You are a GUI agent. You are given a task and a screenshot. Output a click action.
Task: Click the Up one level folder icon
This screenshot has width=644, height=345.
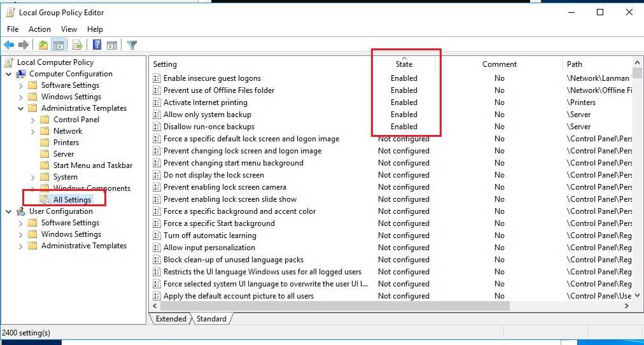click(x=43, y=45)
